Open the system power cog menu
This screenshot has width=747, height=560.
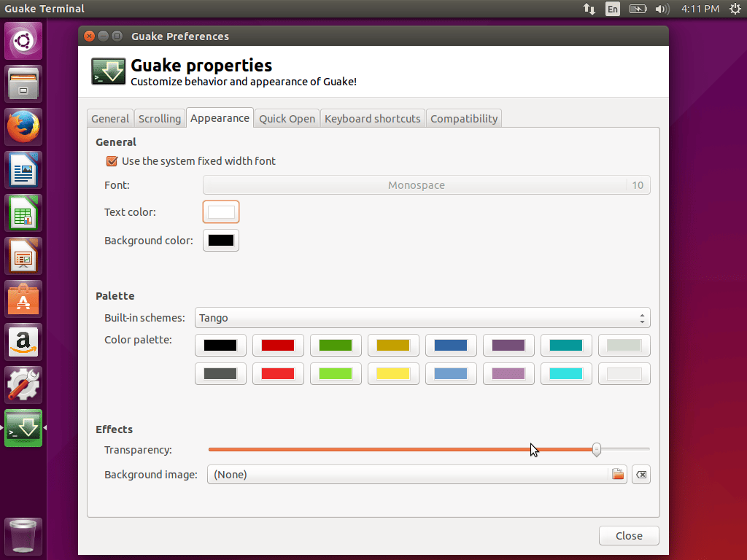point(735,9)
